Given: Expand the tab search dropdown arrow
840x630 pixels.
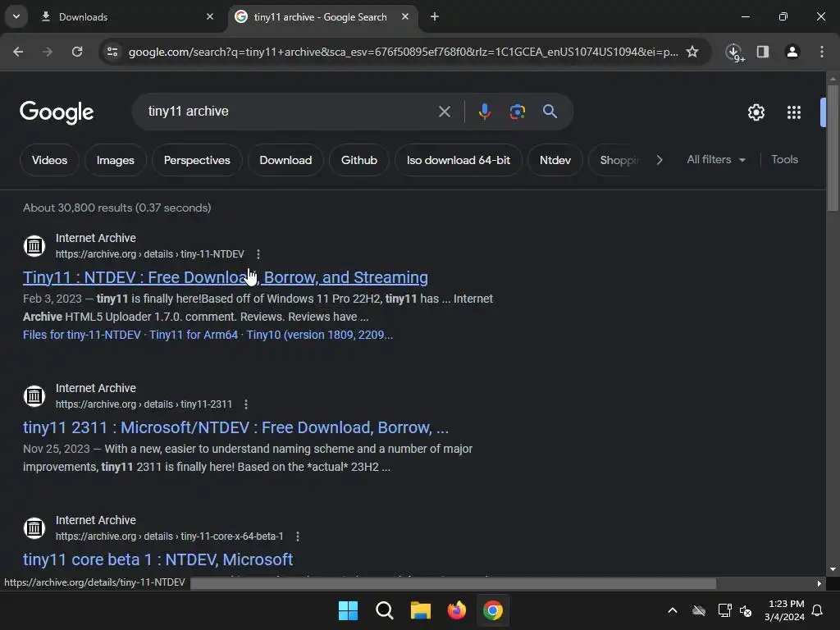Looking at the screenshot, I should [x=16, y=16].
